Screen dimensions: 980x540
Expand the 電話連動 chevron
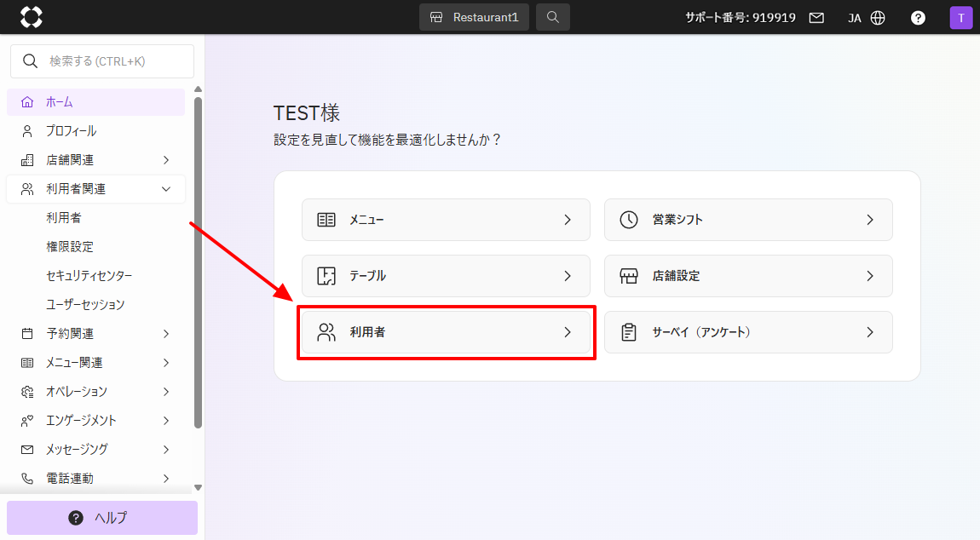click(166, 478)
